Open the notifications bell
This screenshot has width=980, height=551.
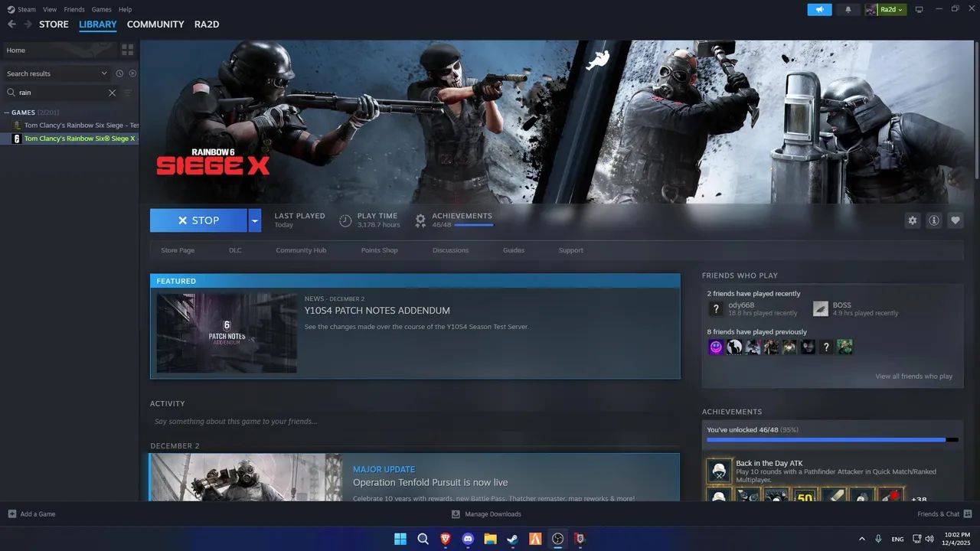848,9
